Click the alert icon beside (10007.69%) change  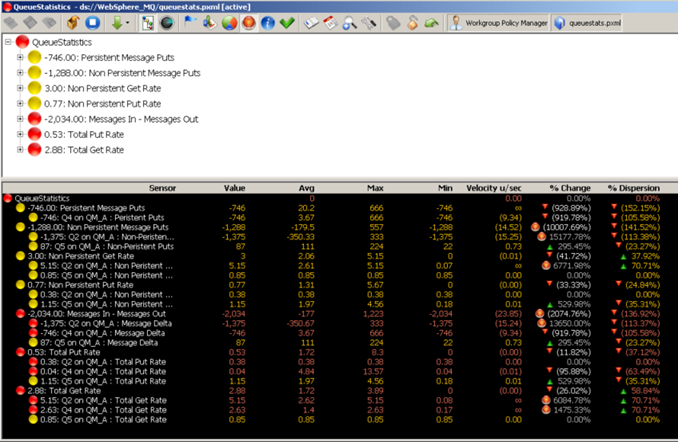pyautogui.click(x=535, y=227)
